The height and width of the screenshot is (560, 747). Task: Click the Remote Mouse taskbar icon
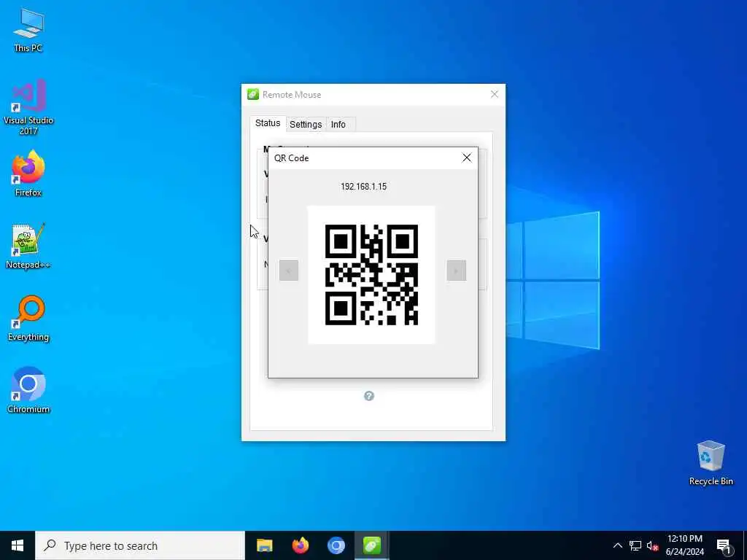(x=371, y=545)
